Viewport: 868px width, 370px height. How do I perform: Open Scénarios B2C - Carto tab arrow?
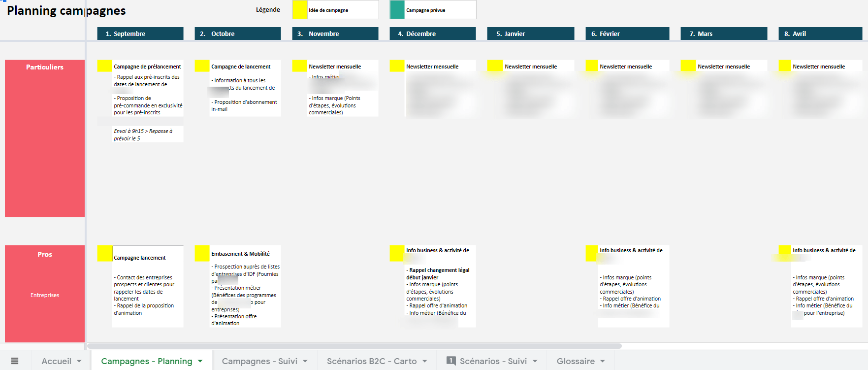pos(425,361)
